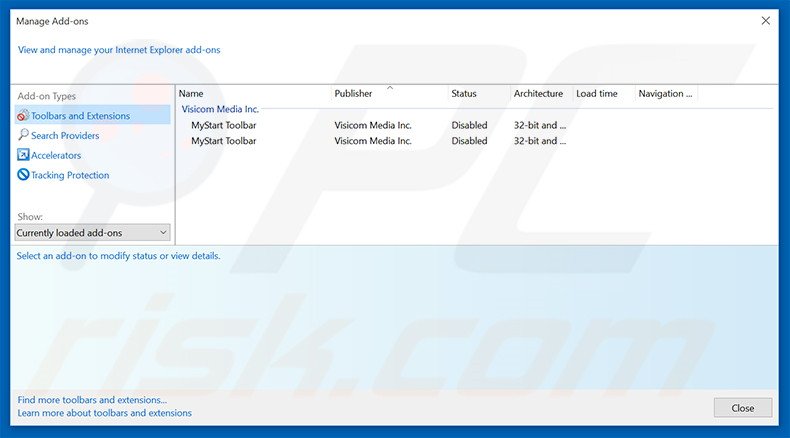Click the Search Providers magnifier icon

(23, 135)
